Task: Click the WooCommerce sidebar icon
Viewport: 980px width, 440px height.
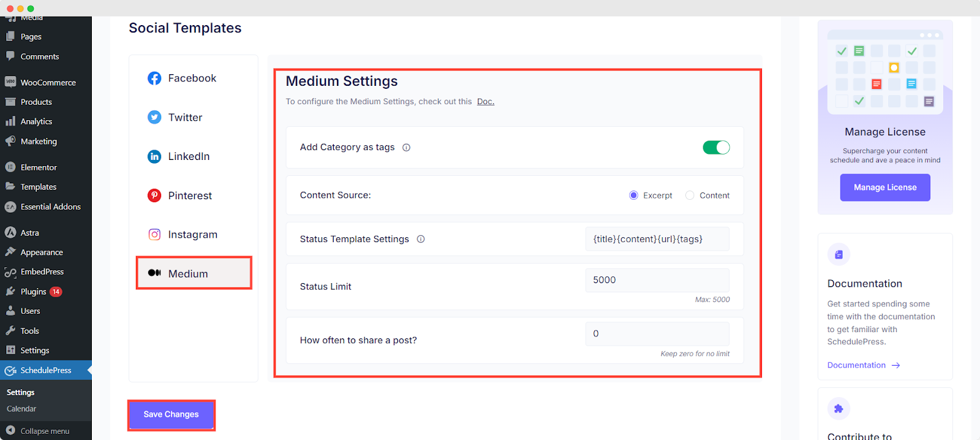Action: tap(10, 82)
